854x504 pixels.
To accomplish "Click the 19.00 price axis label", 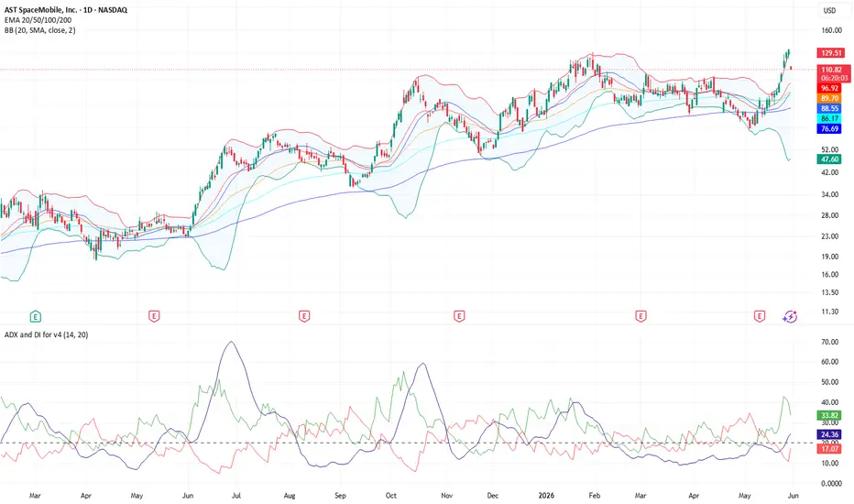I will coord(829,257).
